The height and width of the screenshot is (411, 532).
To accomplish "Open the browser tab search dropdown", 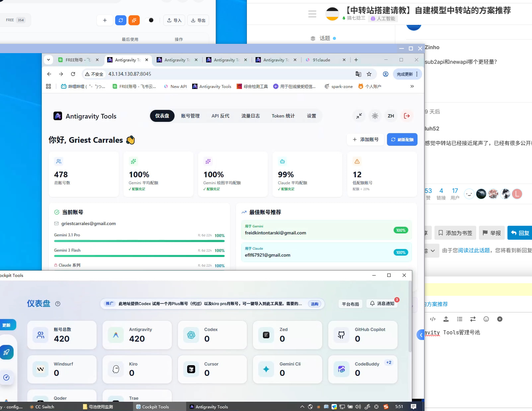I will coord(48,60).
